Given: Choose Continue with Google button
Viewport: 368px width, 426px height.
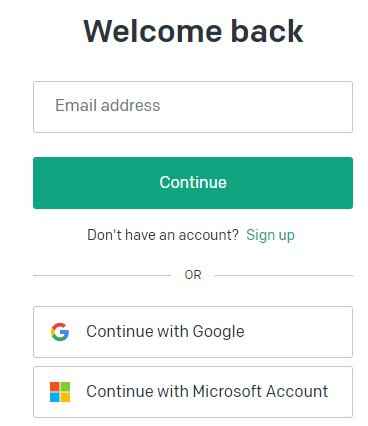Looking at the screenshot, I should (193, 332).
